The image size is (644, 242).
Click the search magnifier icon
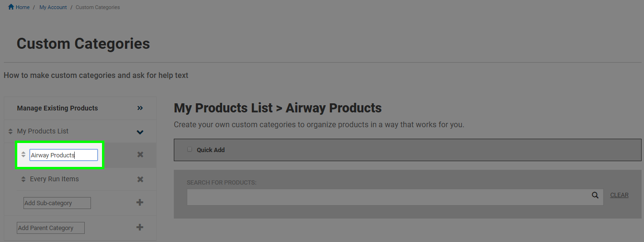click(595, 195)
